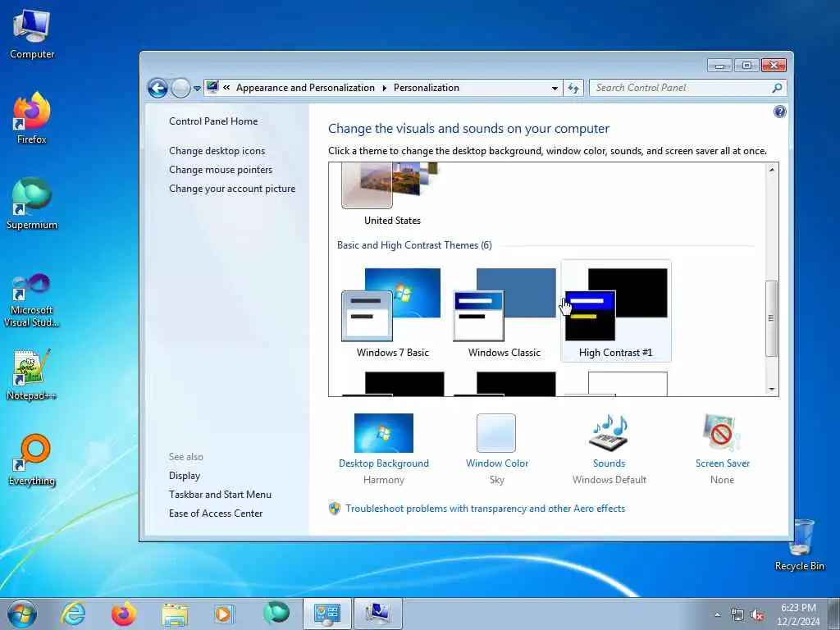Click the Personalization breadcrumb segment
Image resolution: width=840 pixels, height=630 pixels.
coord(427,88)
